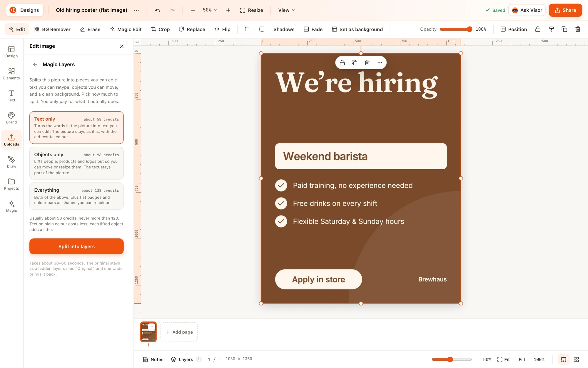Image resolution: width=588 pixels, height=368 pixels.
Task: Open the Magic sidebar panel
Action: pos(11,206)
